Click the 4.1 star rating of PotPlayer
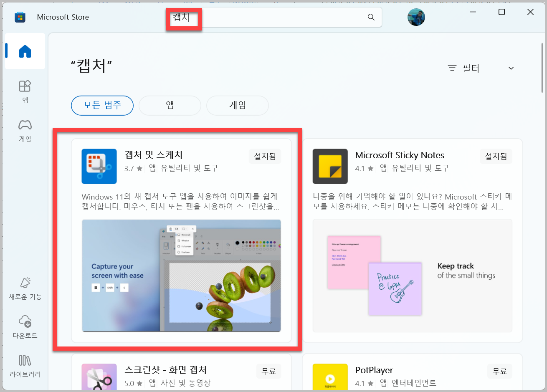Screen dimensions: 547x392 click(365, 383)
